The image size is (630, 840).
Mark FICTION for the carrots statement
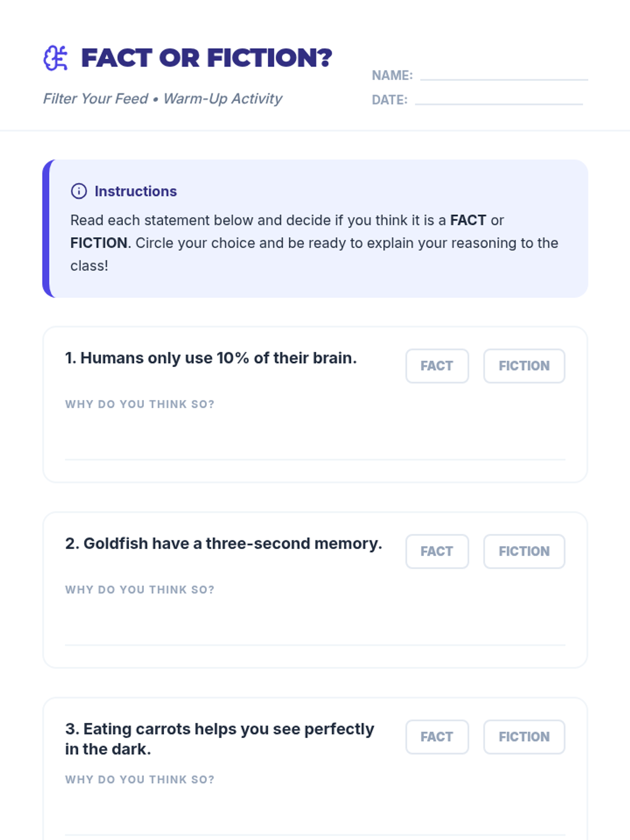point(524,737)
